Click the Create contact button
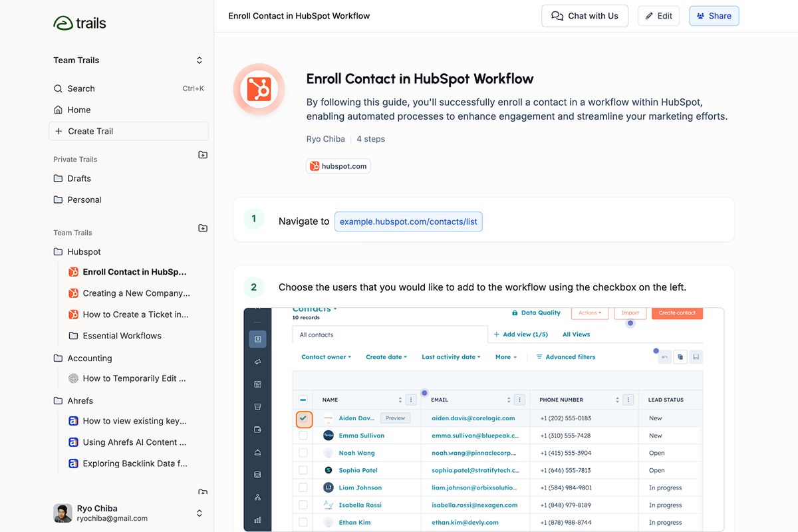 point(677,313)
